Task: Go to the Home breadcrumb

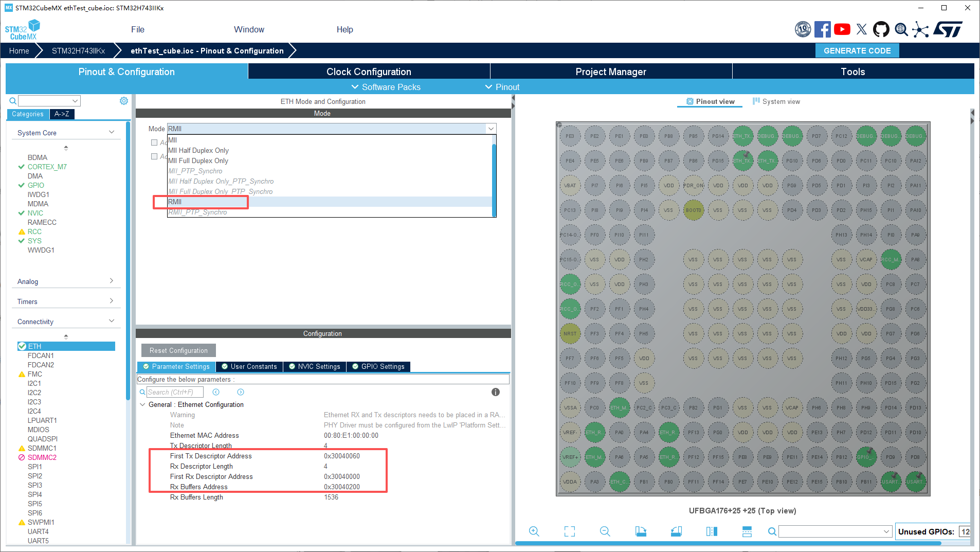Action: click(19, 50)
